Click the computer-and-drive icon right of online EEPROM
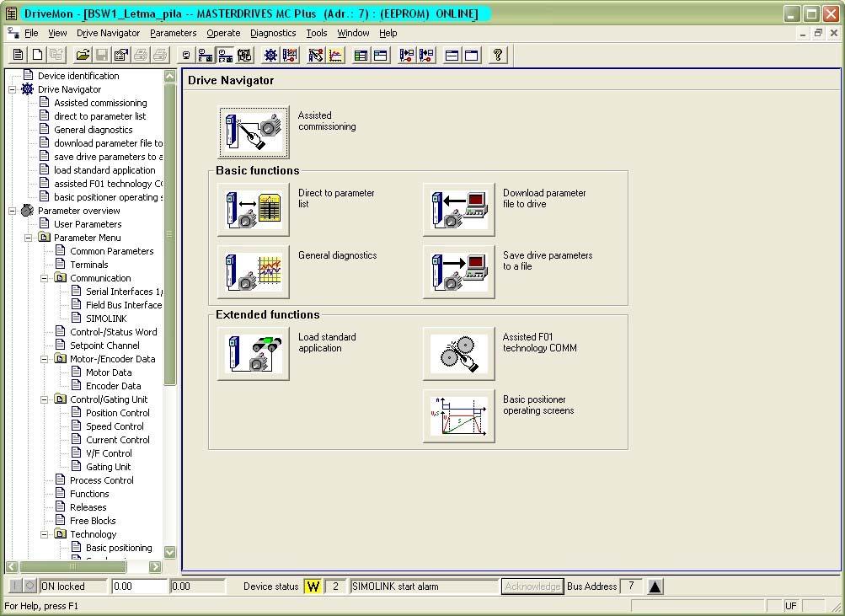 (x=244, y=55)
